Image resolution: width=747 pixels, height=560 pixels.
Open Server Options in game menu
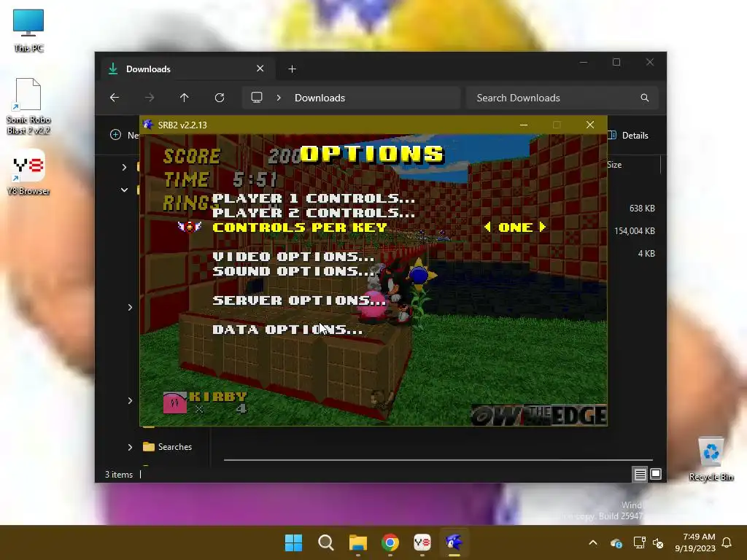[x=299, y=300]
